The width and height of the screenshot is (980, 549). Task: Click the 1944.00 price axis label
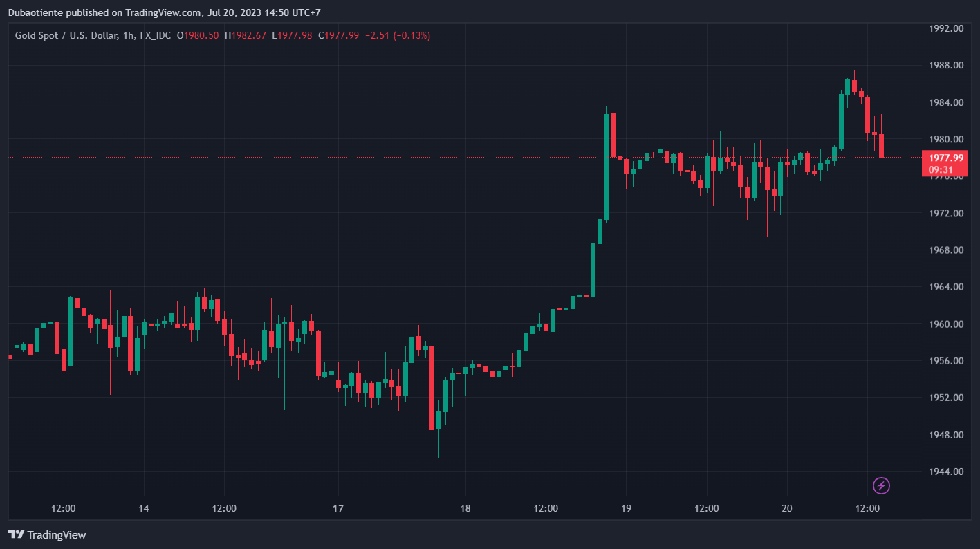(x=946, y=472)
